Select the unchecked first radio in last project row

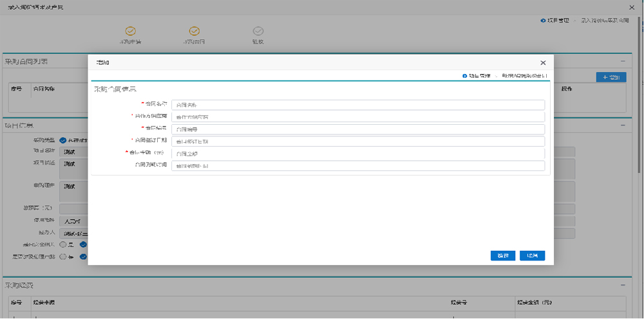point(62,257)
